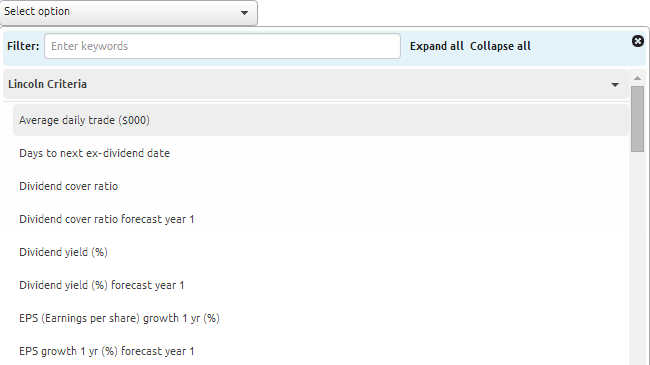Choose EPS growth 1 yr forecast year 1
650x365 pixels.
pos(320,351)
